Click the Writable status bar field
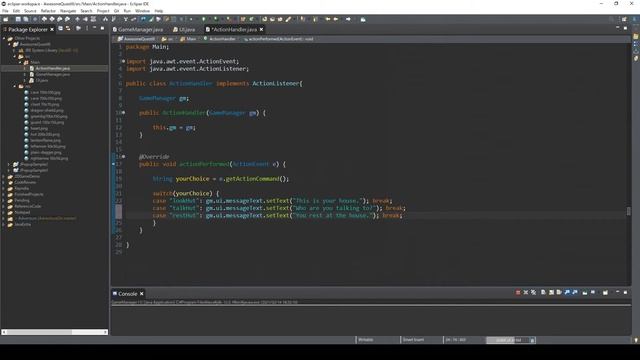 366,340
